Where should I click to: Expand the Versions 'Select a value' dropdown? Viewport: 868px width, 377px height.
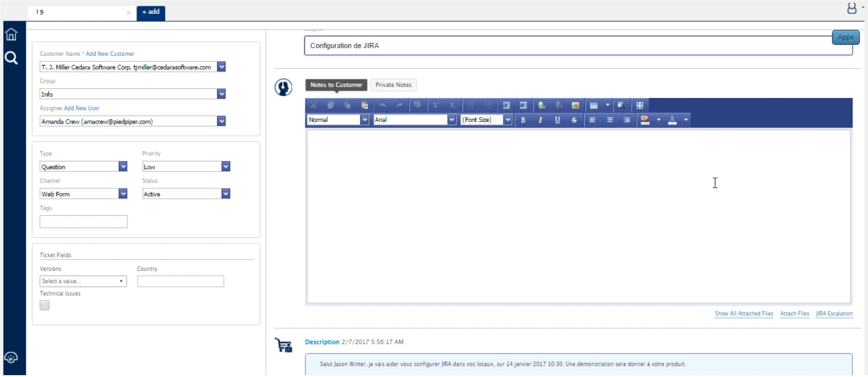(x=83, y=281)
